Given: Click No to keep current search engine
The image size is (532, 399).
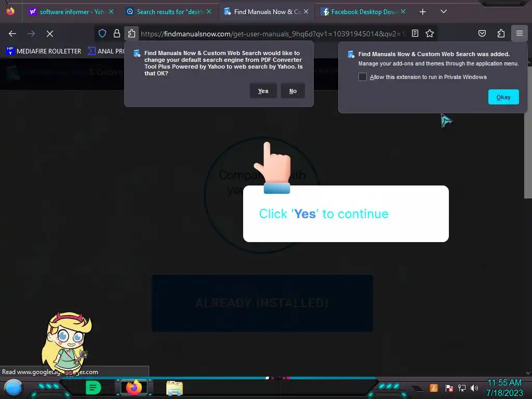Looking at the screenshot, I should (x=293, y=91).
